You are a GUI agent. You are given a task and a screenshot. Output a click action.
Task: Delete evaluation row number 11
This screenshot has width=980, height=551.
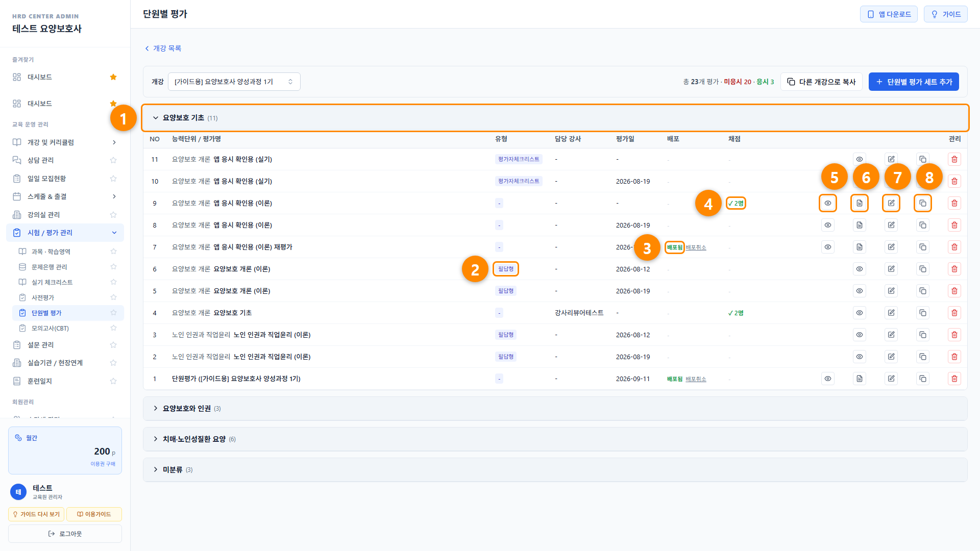954,159
